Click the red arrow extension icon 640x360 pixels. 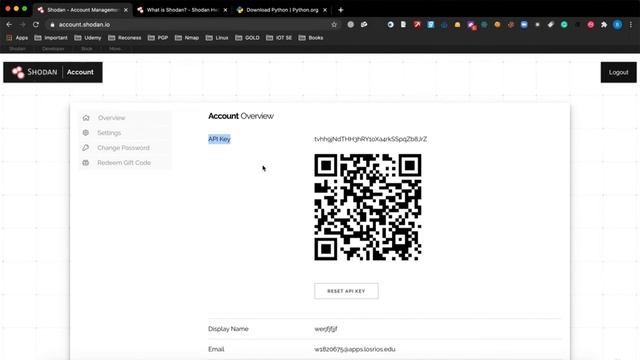tap(417, 24)
